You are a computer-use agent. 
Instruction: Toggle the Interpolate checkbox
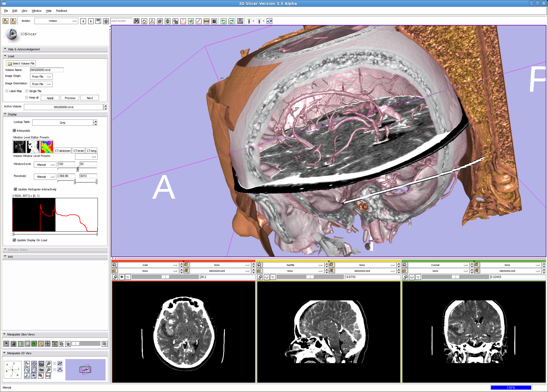coord(14,131)
